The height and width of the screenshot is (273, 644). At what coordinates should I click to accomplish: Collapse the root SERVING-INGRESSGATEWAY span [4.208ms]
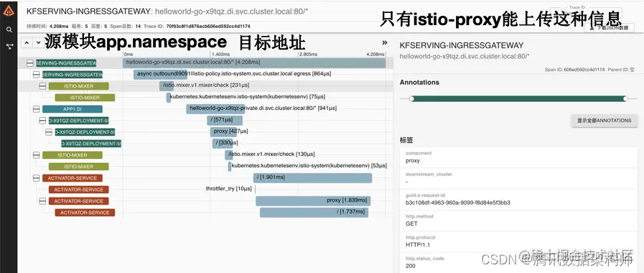point(29,63)
